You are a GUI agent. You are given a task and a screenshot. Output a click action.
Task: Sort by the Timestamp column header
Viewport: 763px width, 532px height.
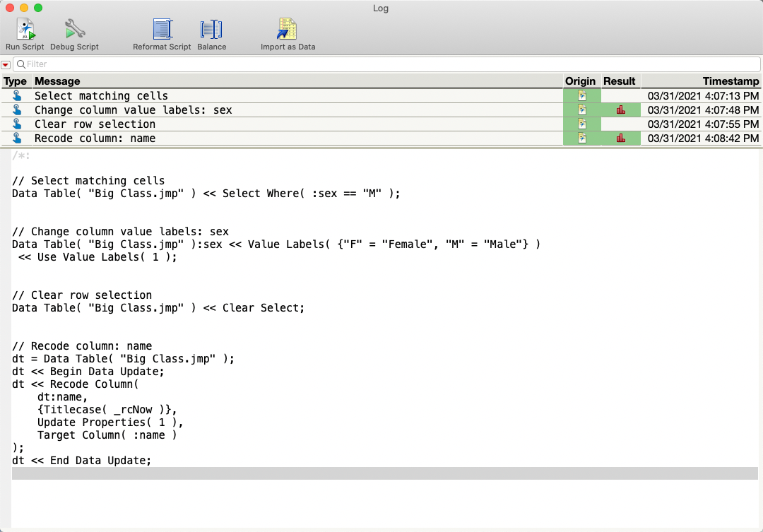click(731, 81)
